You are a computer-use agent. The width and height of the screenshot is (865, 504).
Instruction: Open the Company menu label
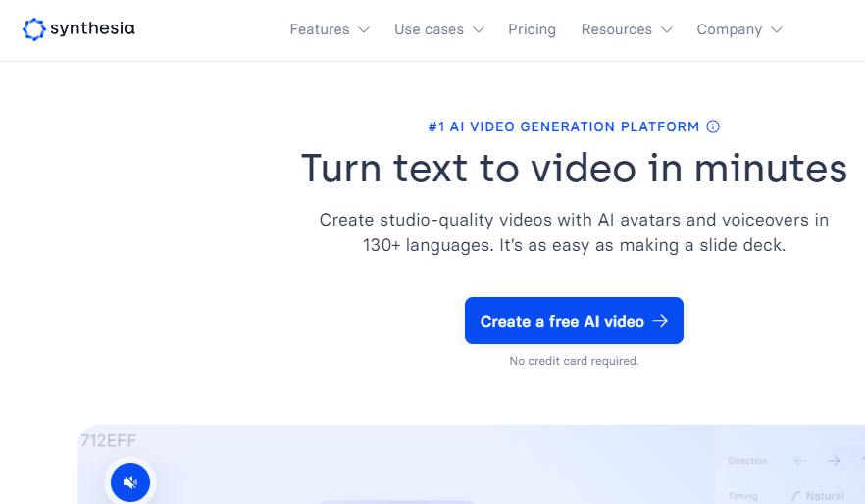coord(729,29)
